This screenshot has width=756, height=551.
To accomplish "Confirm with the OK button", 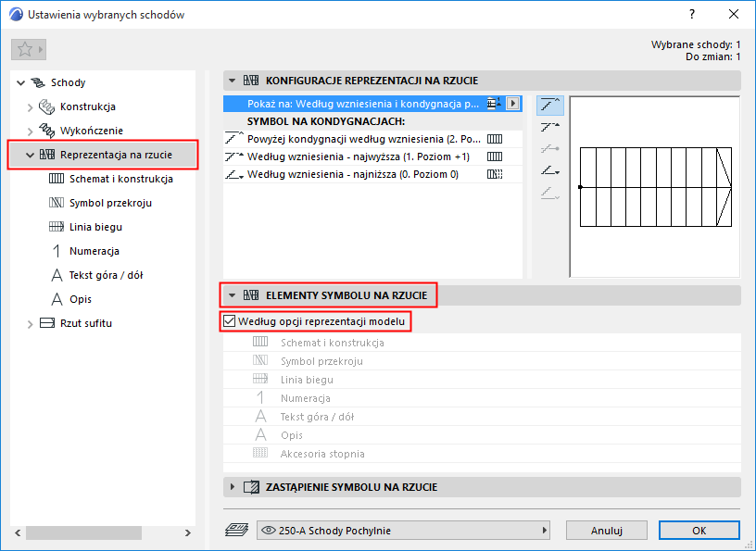I will pos(699,531).
